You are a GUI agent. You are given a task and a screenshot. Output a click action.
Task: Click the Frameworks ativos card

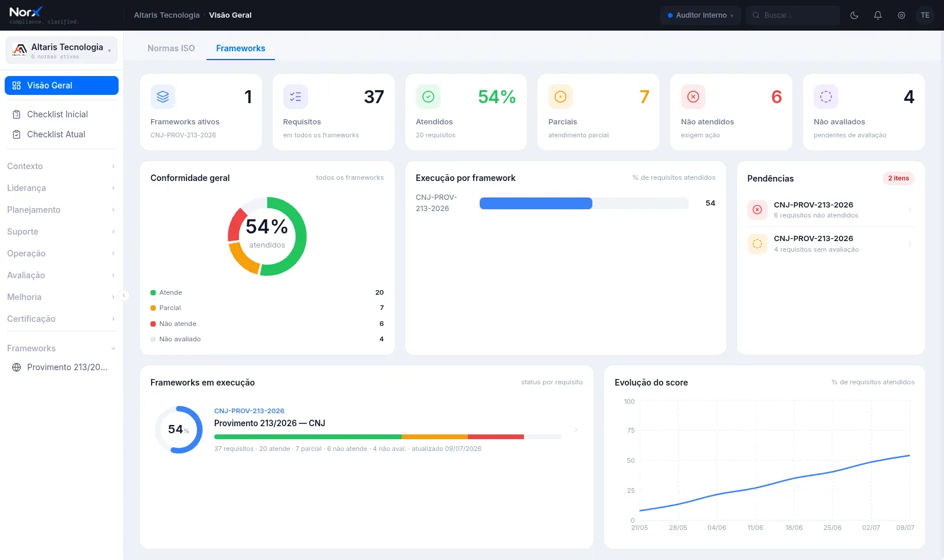tap(201, 112)
